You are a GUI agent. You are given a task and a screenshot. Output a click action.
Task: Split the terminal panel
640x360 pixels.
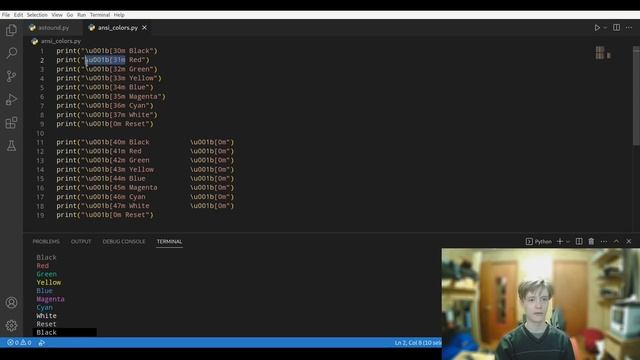pos(579,242)
